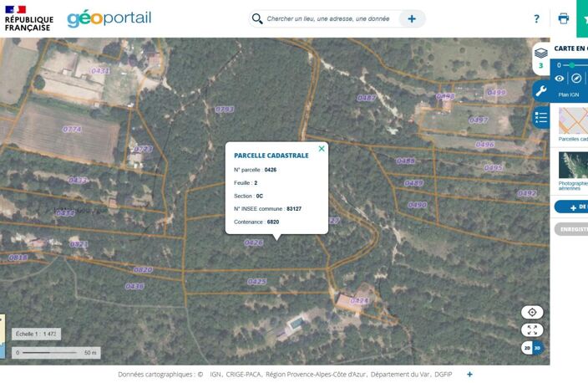Click the print map icon
The image size is (588, 383).
pos(563,18)
